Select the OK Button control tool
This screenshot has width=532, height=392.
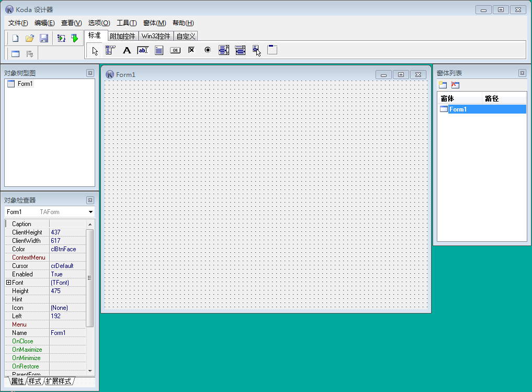pyautogui.click(x=175, y=50)
